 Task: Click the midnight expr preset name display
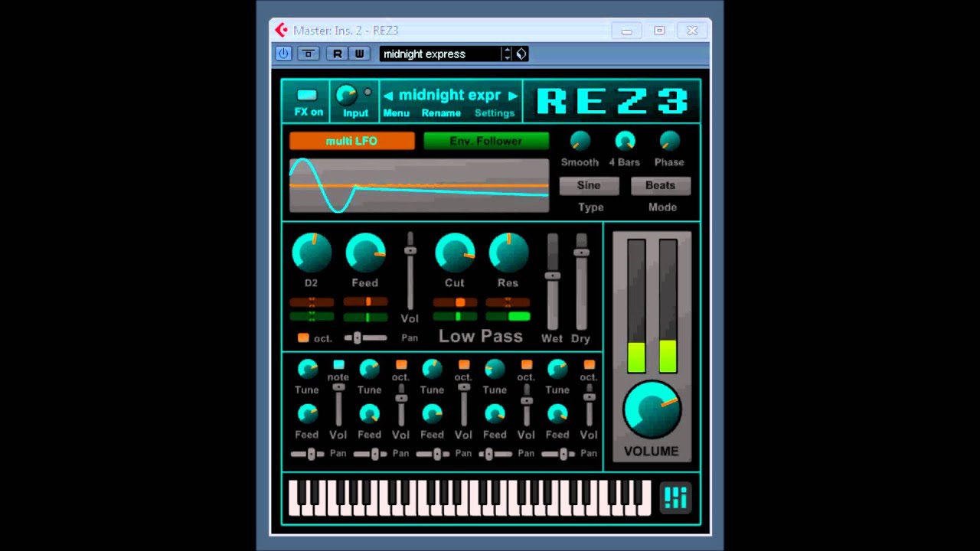click(x=450, y=95)
